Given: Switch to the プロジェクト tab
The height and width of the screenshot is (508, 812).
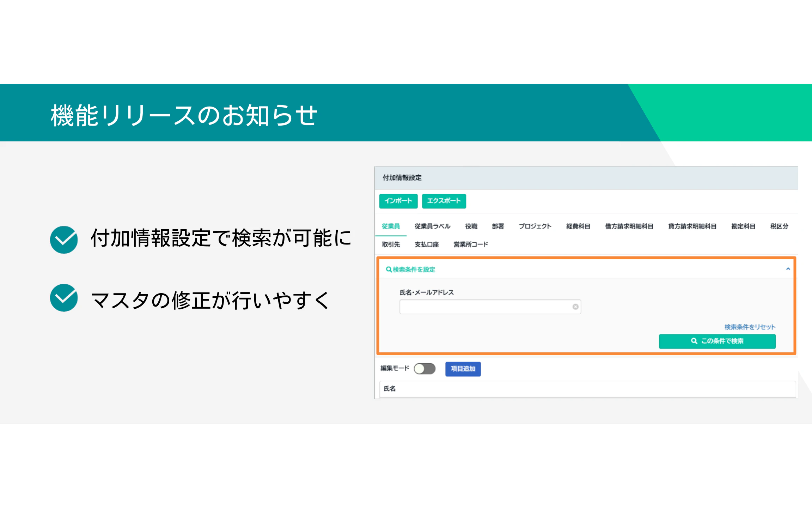Looking at the screenshot, I should (535, 226).
